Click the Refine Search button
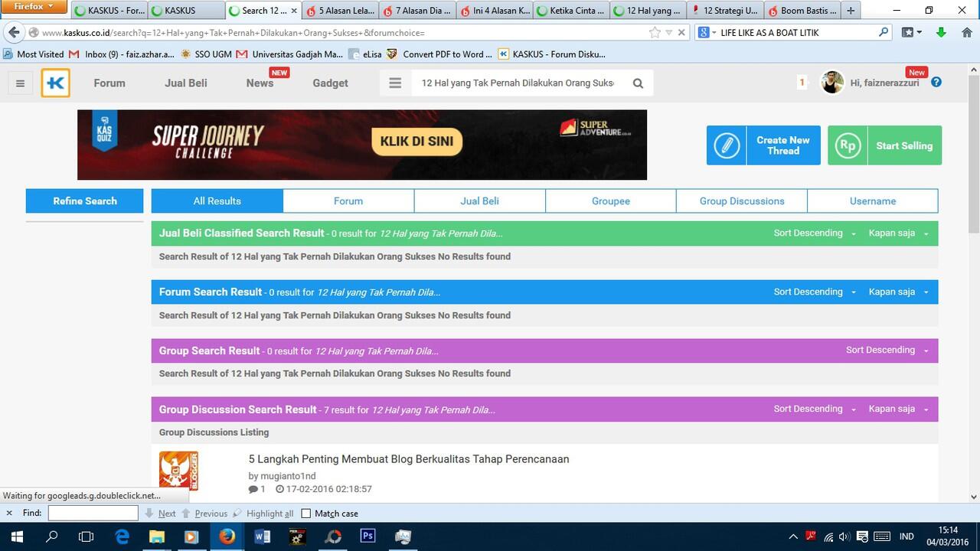Viewport: 980px width, 551px height. click(x=85, y=201)
